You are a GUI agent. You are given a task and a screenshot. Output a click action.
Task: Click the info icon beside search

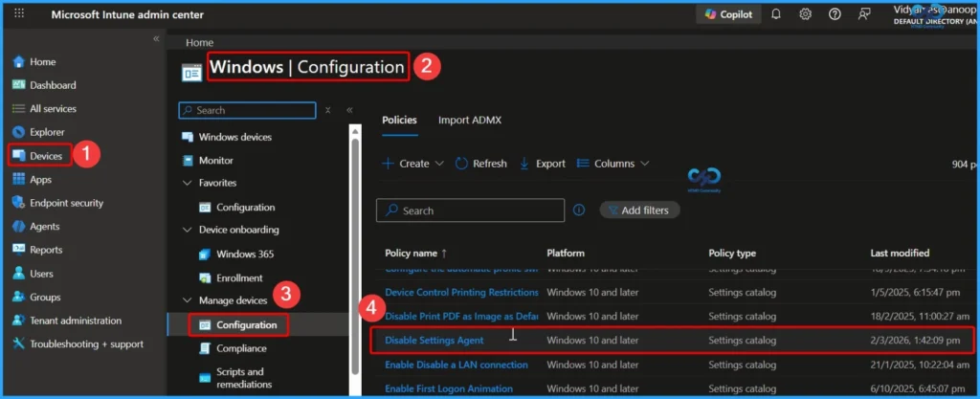point(579,211)
